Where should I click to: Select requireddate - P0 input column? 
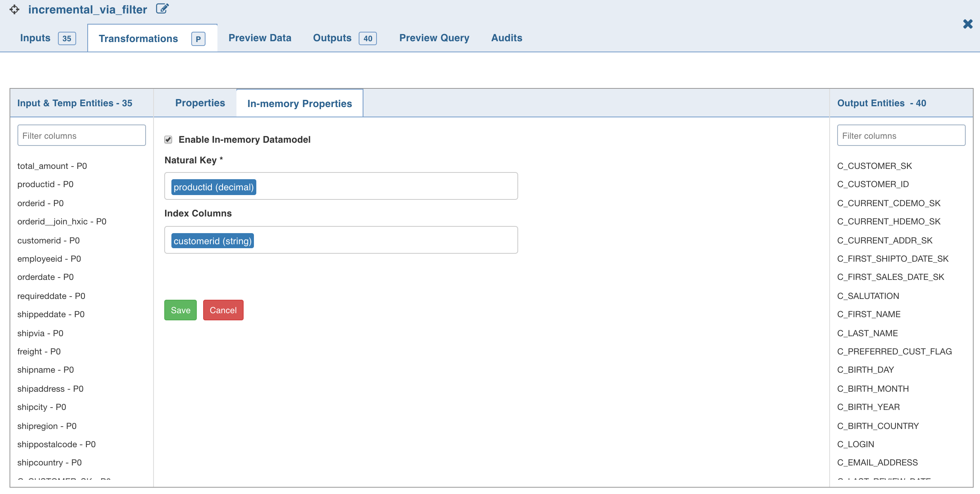pyautogui.click(x=51, y=296)
